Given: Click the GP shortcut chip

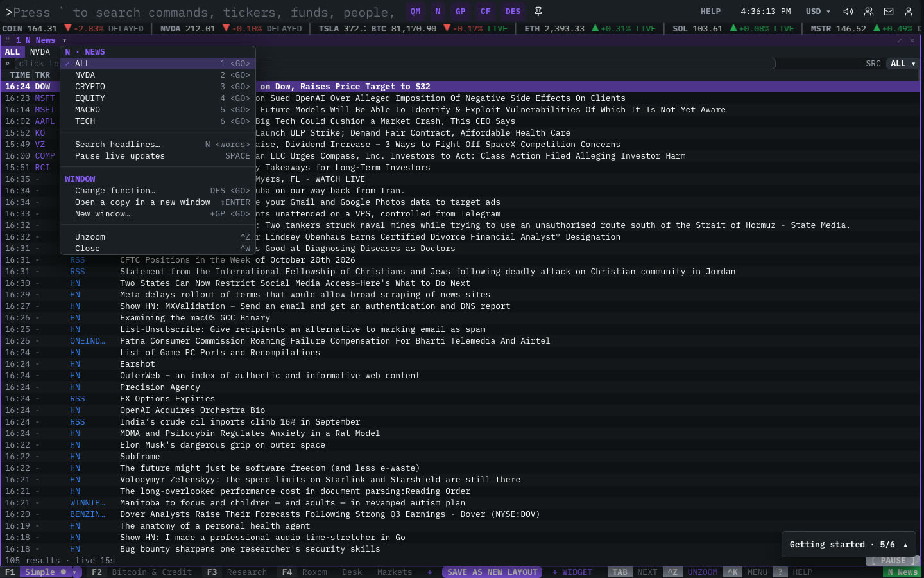Looking at the screenshot, I should (x=460, y=12).
